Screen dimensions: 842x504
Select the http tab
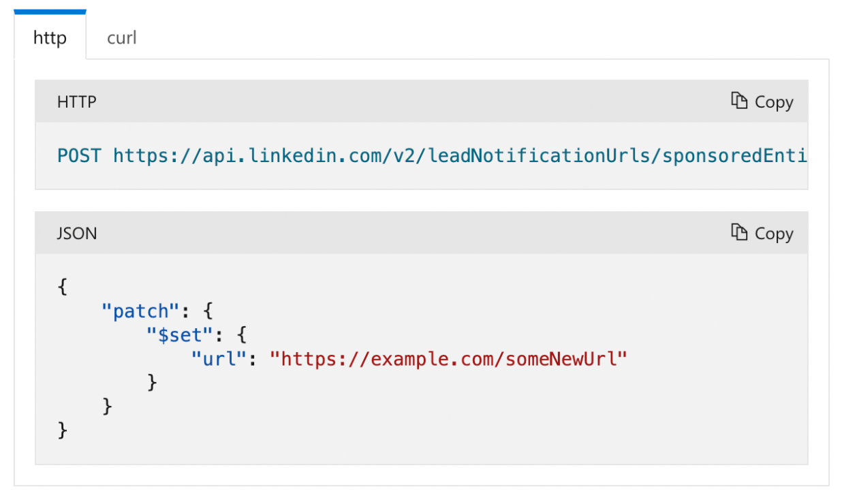point(50,37)
